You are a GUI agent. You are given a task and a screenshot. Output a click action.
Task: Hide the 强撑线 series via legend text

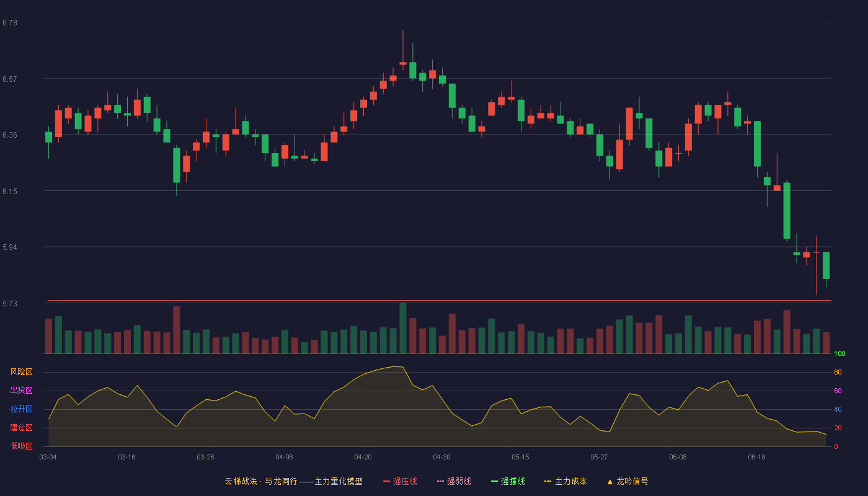[x=513, y=481]
